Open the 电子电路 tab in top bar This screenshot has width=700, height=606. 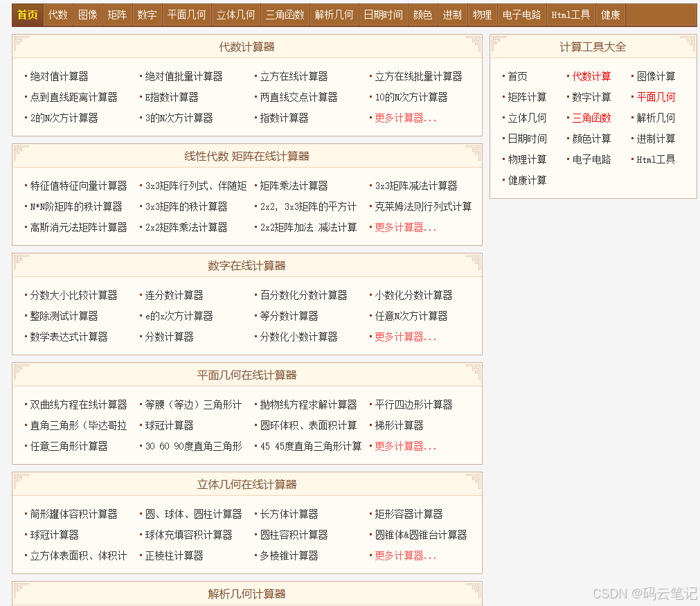click(x=521, y=15)
